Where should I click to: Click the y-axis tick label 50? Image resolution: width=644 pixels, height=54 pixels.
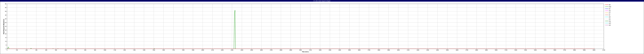pos(5,11)
